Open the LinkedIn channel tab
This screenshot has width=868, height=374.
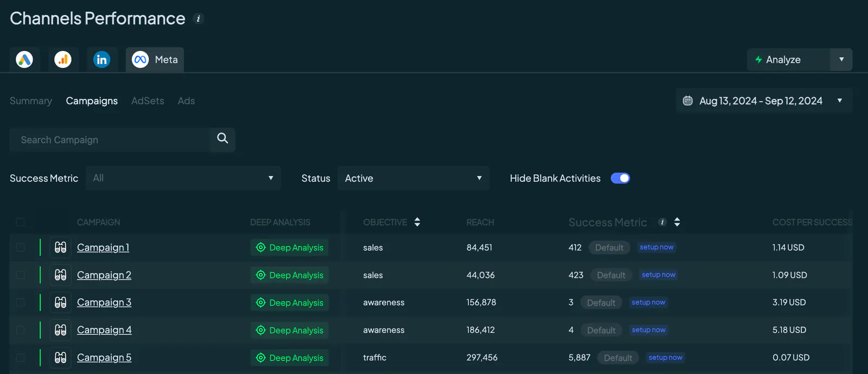pos(101,59)
